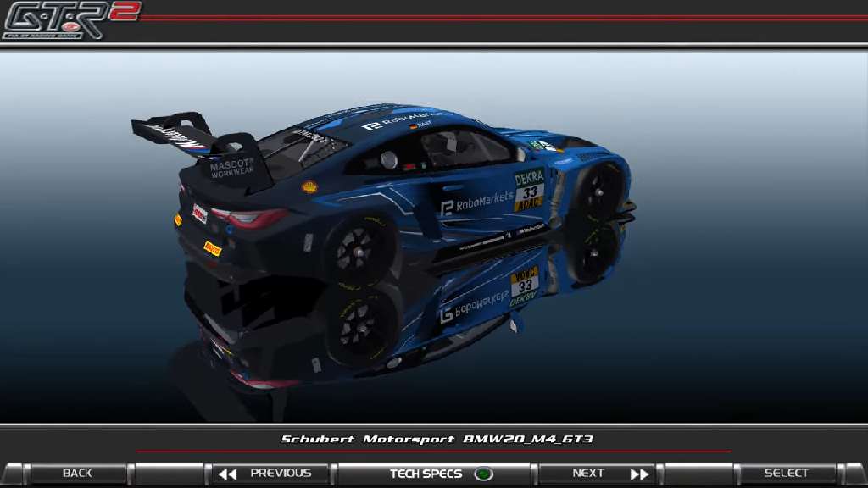Toggle the TECH SPECS display

click(x=435, y=474)
